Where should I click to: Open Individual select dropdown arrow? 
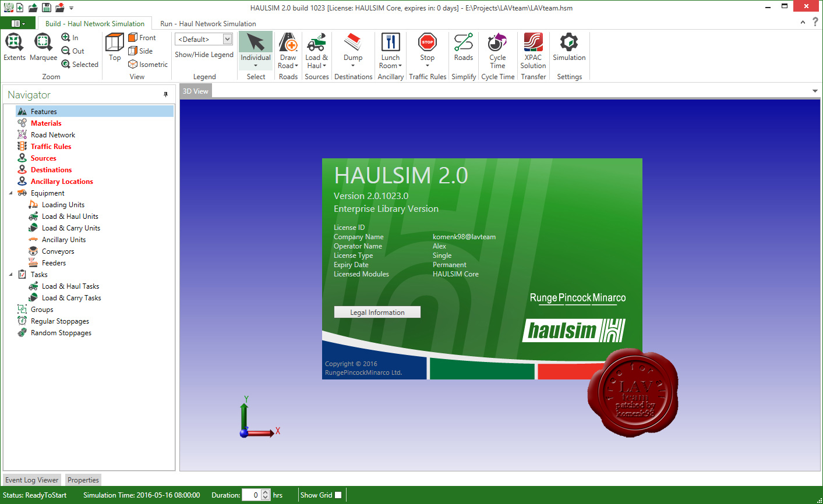click(256, 66)
